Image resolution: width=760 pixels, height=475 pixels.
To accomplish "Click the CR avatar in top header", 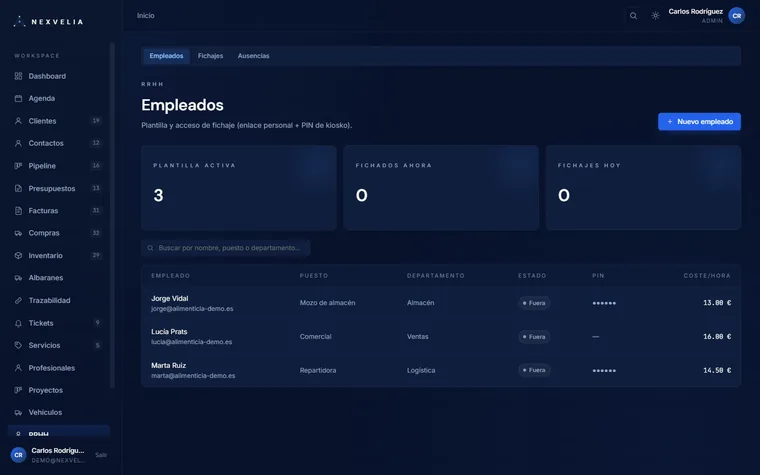I will [x=736, y=16].
